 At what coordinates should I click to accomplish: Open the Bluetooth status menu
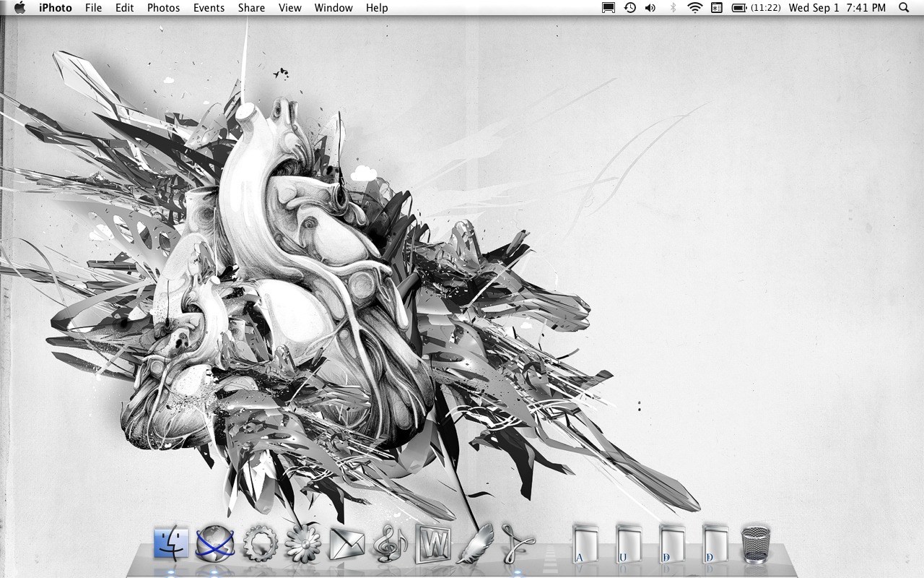pyautogui.click(x=673, y=8)
